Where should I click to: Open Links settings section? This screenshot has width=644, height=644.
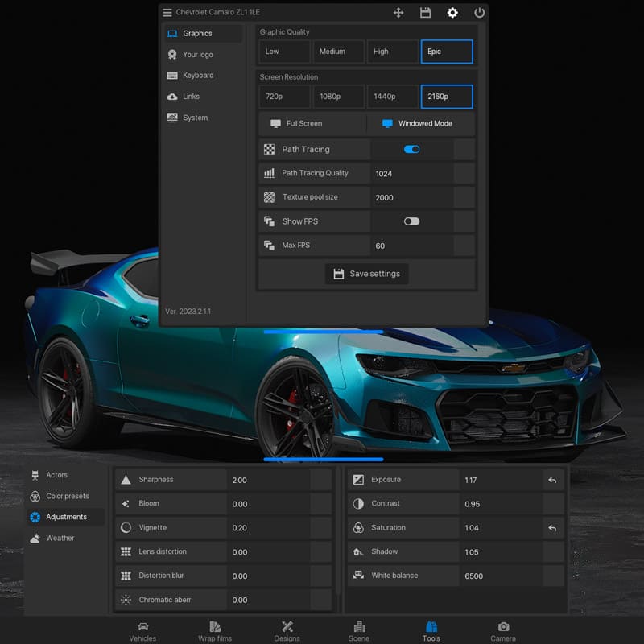coord(204,97)
